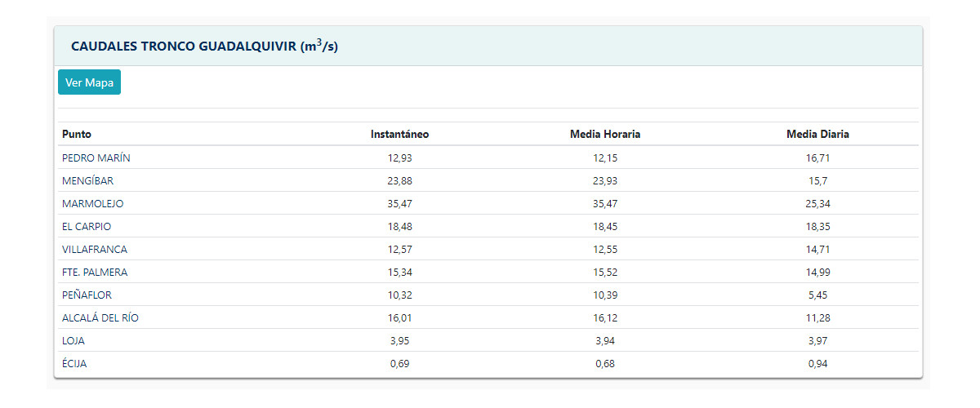The width and height of the screenshot is (980, 408).
Task: Click Alcalá del Río hourly average 16,12
Action: (x=604, y=317)
